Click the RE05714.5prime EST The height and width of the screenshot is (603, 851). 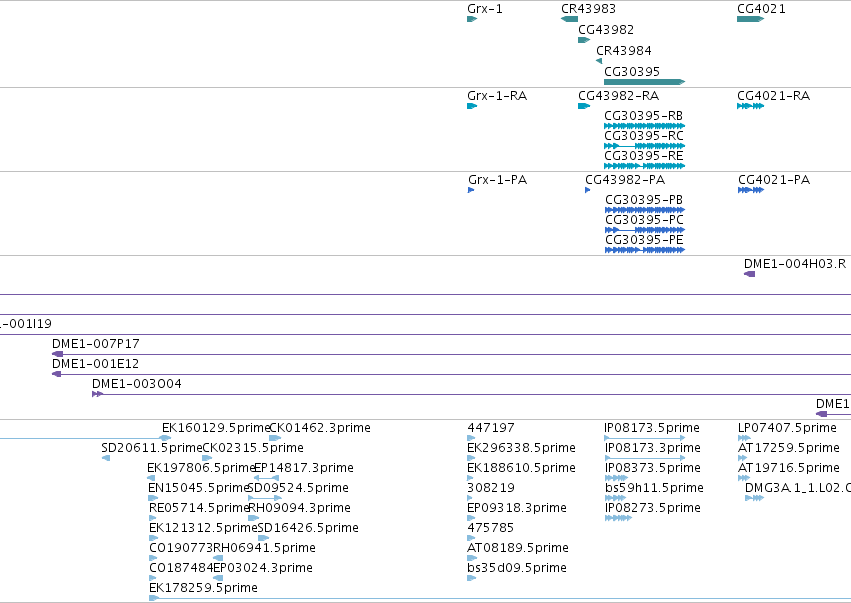(153, 518)
